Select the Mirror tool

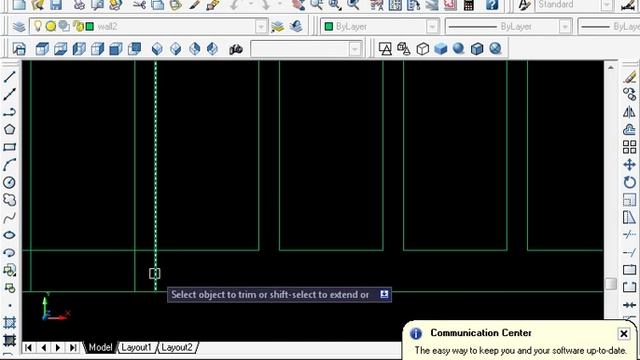click(629, 112)
